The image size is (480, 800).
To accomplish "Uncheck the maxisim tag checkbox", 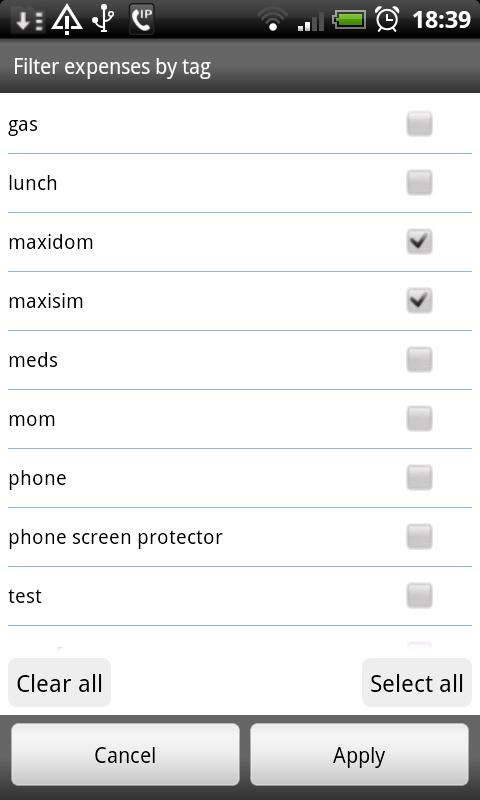I will pos(419,301).
